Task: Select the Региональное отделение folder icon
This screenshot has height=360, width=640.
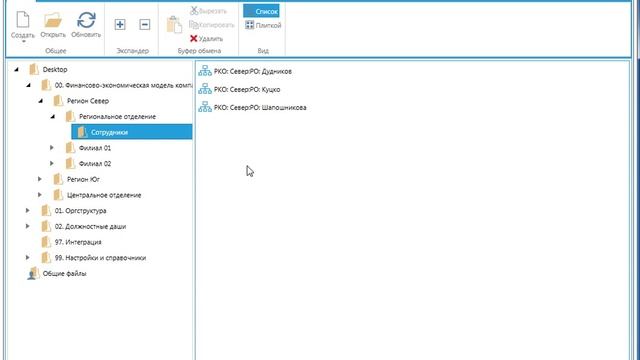Action: pyautogui.click(x=70, y=117)
